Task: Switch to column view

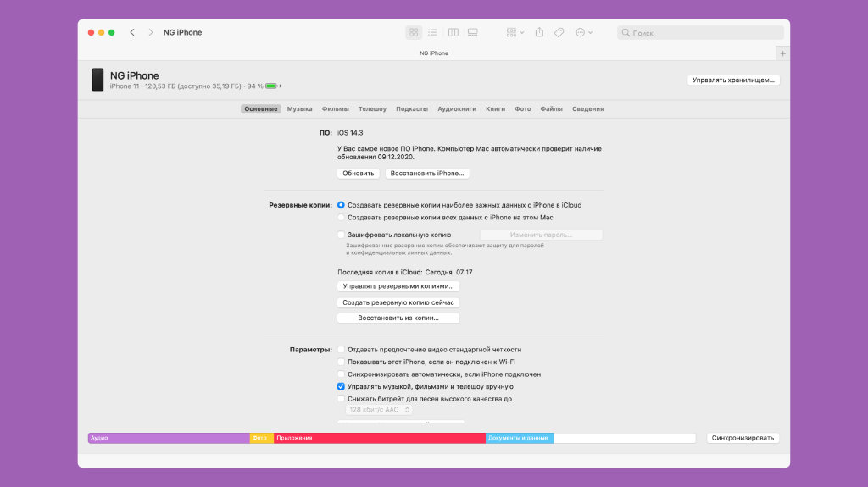Action: pyautogui.click(x=453, y=33)
